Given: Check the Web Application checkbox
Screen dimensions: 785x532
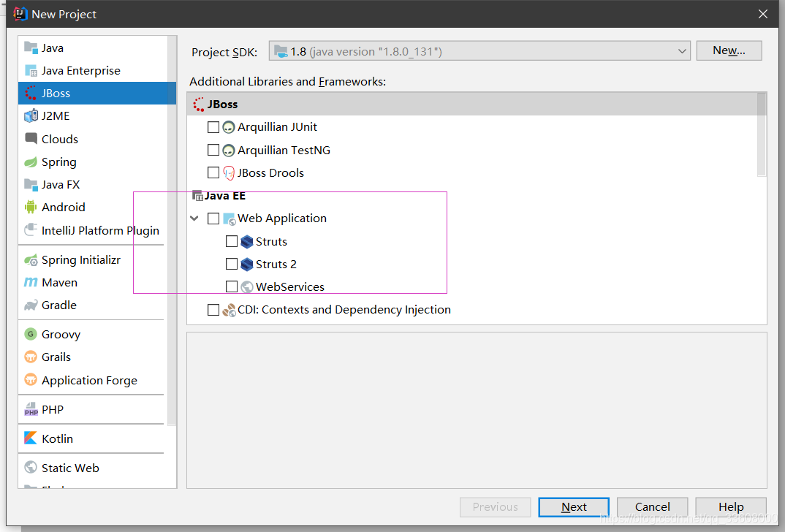Looking at the screenshot, I should click(213, 218).
